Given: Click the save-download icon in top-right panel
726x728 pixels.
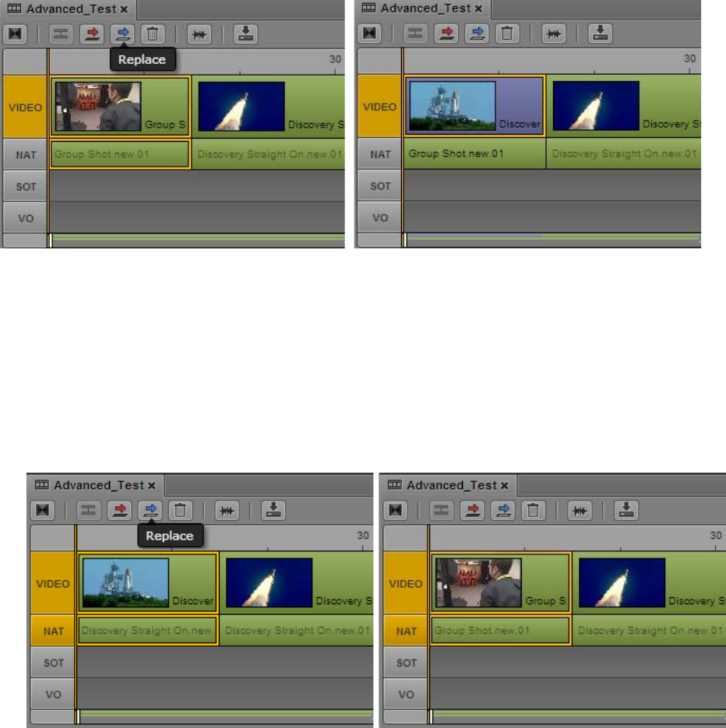Looking at the screenshot, I should click(600, 33).
